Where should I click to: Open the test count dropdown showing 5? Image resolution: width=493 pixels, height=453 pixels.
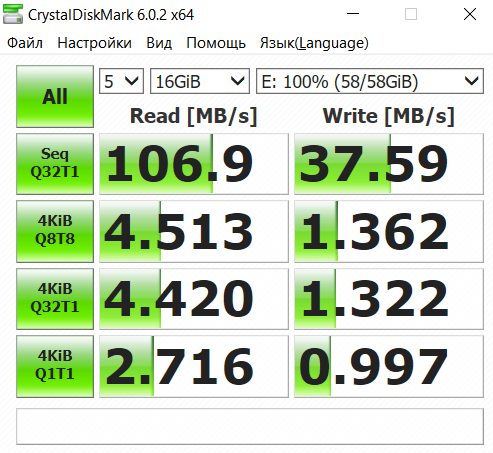[121, 81]
